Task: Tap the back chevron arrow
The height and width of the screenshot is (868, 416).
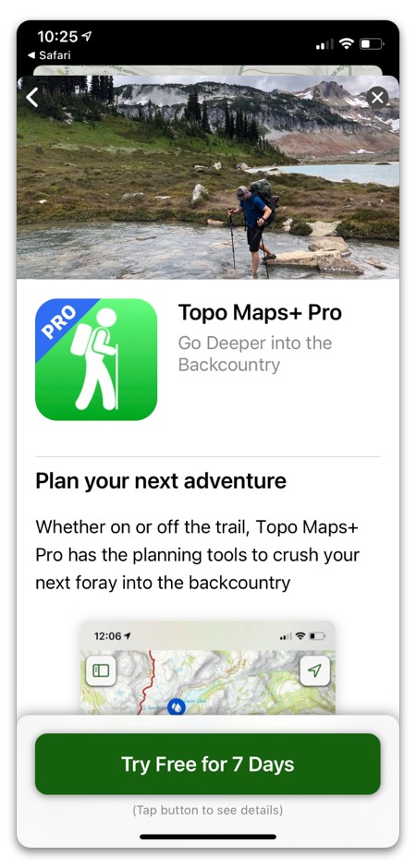Action: point(32,98)
